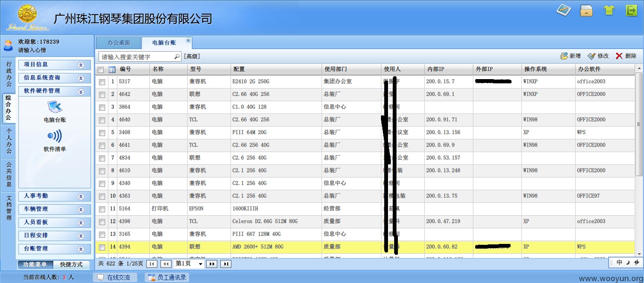Open the 个人办公 vertical tab
This screenshot has height=283, width=644.
coord(8,141)
